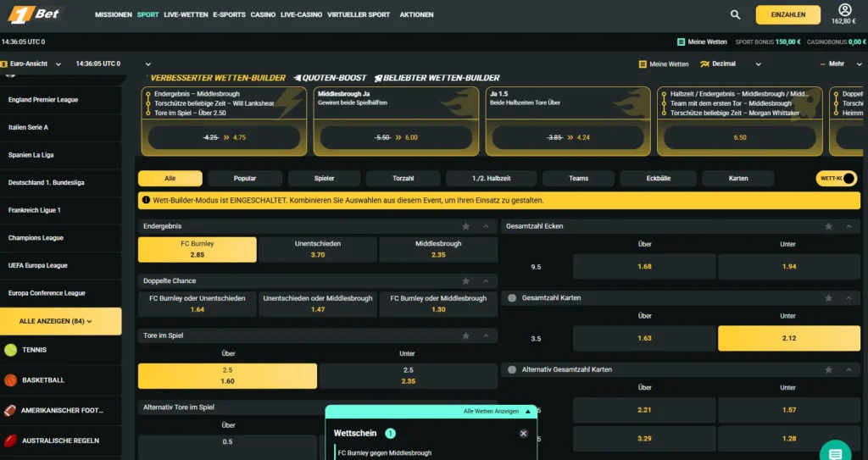Select Will Lankshear builder odds 4.75
Image resolution: width=868 pixels, height=460 pixels.
[x=224, y=137]
